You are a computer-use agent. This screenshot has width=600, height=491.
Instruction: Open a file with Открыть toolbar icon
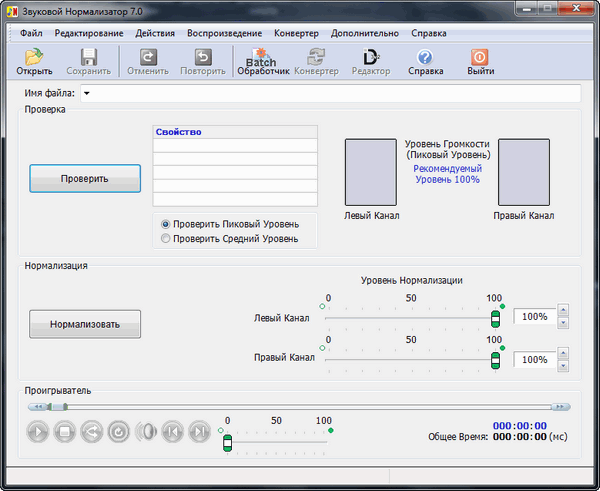click(34, 62)
